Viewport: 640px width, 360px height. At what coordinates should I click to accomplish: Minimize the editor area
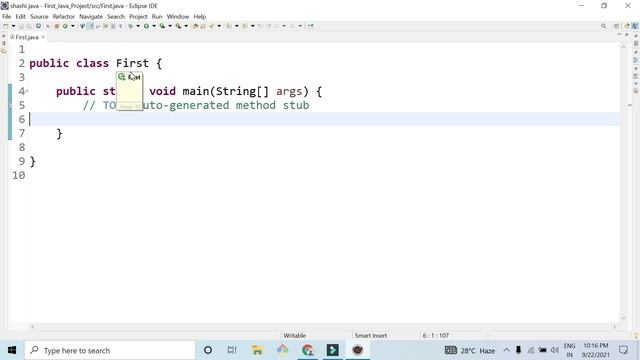(619, 35)
